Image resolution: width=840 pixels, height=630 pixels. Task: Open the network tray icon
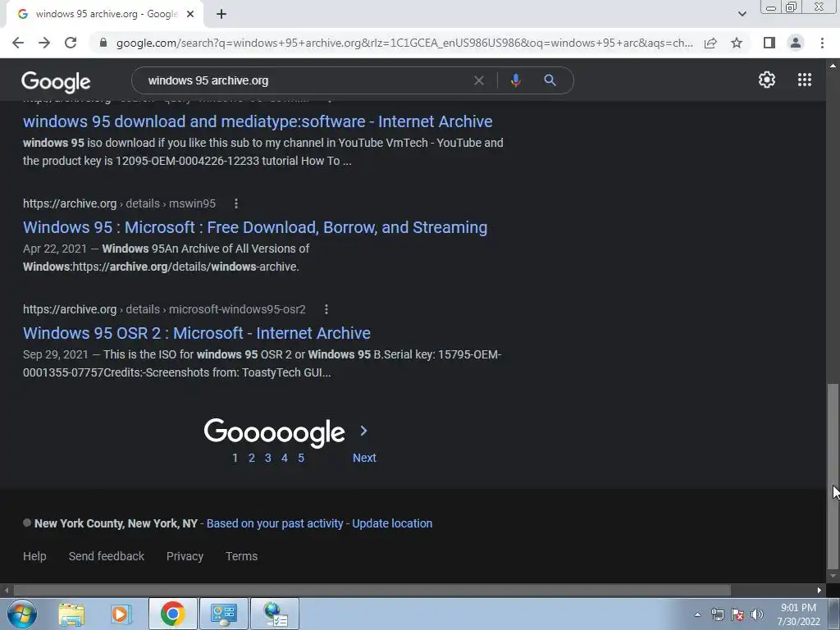click(x=717, y=614)
